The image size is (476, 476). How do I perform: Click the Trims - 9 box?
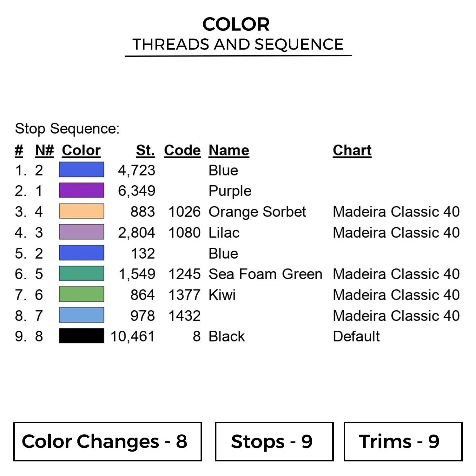coord(403,441)
